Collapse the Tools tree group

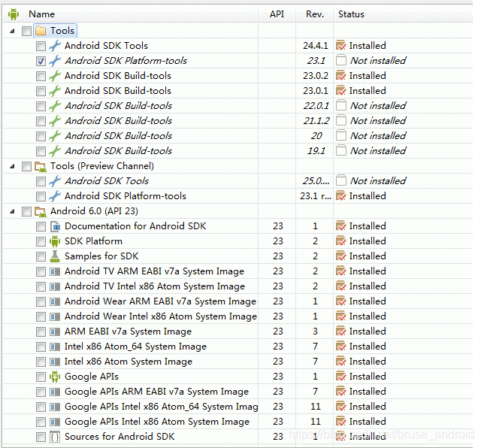[x=12, y=31]
